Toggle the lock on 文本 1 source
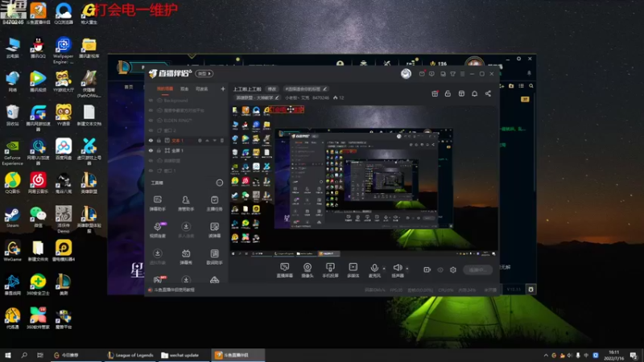This screenshot has width=644, height=362. point(159,140)
